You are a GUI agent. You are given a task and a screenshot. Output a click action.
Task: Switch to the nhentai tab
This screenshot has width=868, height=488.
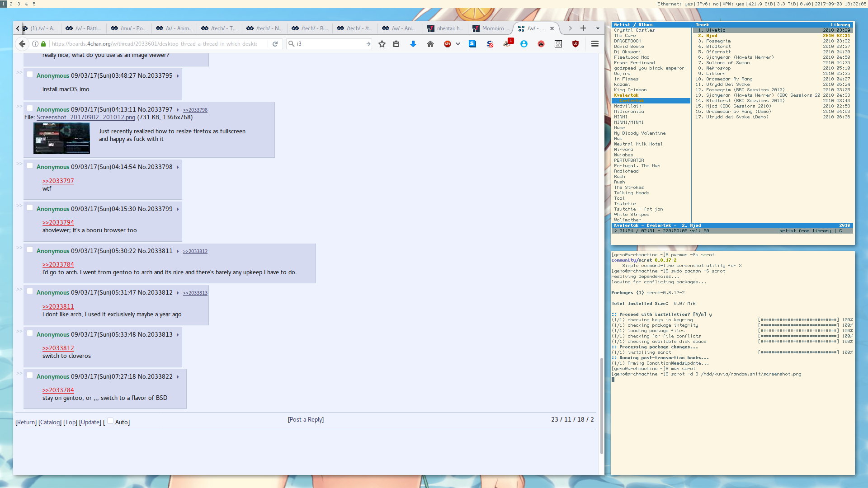coord(445,28)
